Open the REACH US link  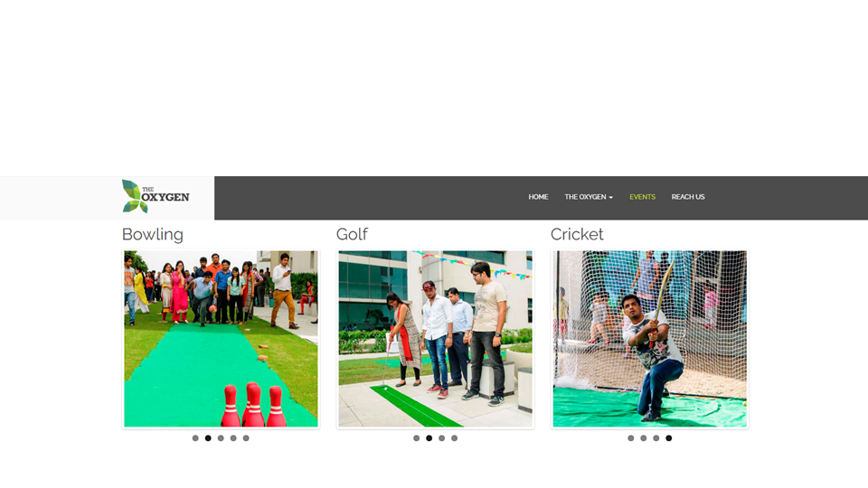(x=688, y=197)
